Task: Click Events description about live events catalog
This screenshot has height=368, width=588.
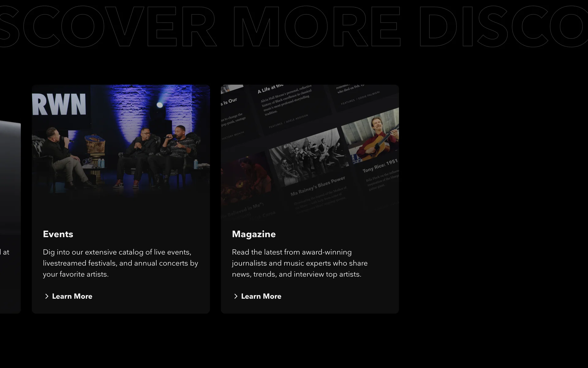Action: click(x=120, y=263)
